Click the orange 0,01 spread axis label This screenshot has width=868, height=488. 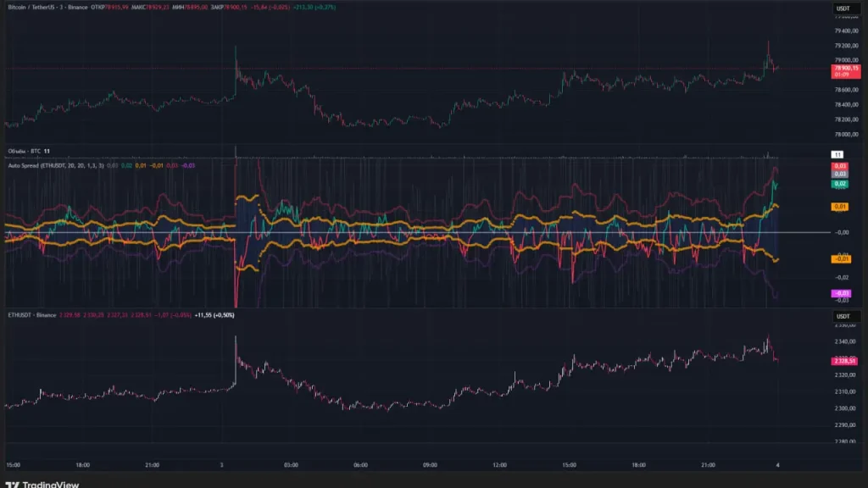(x=840, y=207)
